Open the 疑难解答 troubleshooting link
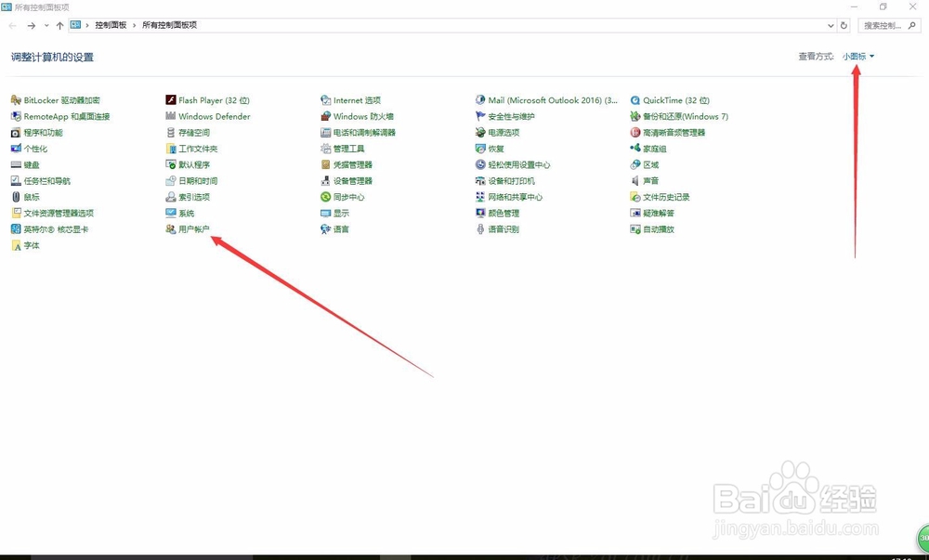Image resolution: width=929 pixels, height=560 pixels. point(659,213)
